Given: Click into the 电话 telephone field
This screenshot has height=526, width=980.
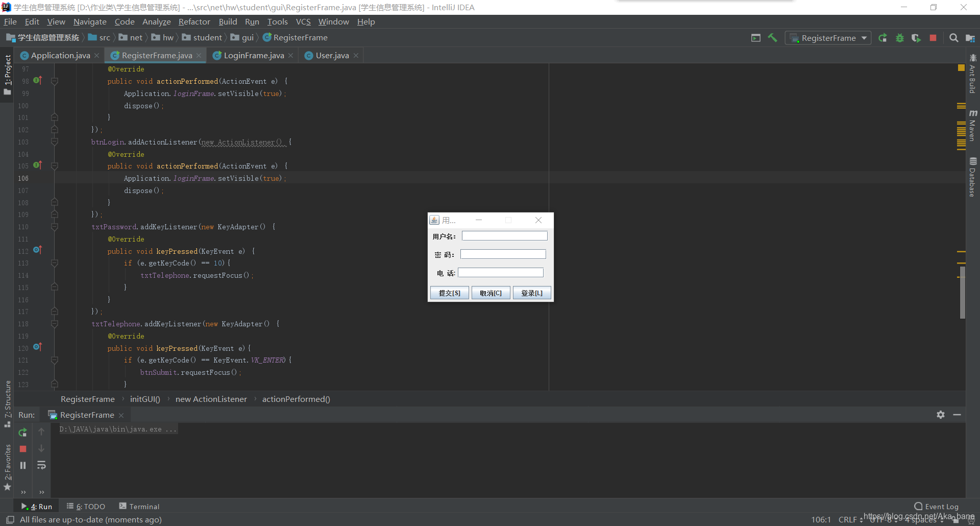Looking at the screenshot, I should click(x=501, y=273).
